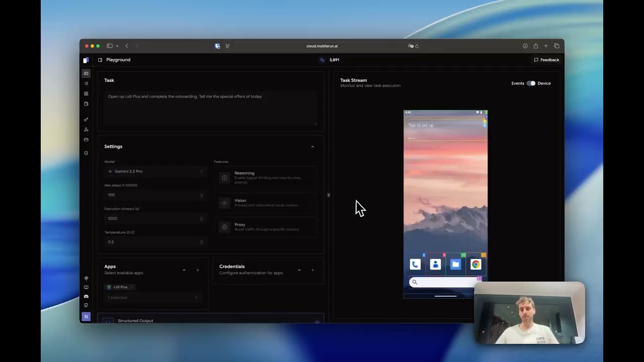This screenshot has height=362, width=644.
Task: Open the key icon in the sidebar
Action: pyautogui.click(x=86, y=120)
